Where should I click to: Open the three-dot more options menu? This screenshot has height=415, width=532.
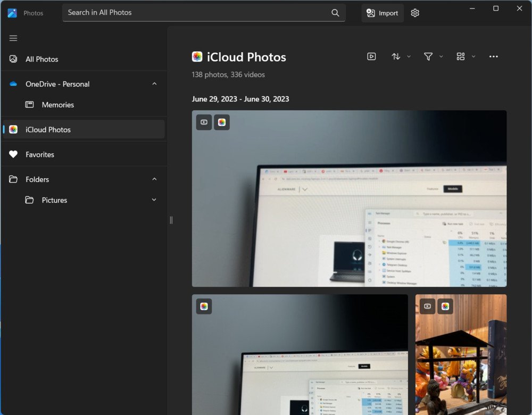coord(493,56)
